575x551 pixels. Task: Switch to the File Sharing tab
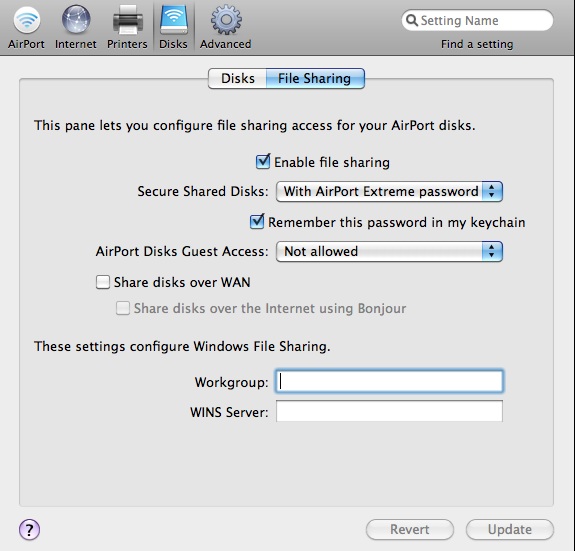315,78
